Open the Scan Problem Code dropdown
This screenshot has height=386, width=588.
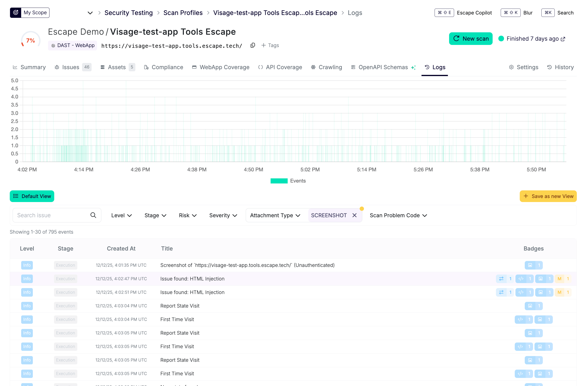(x=398, y=215)
